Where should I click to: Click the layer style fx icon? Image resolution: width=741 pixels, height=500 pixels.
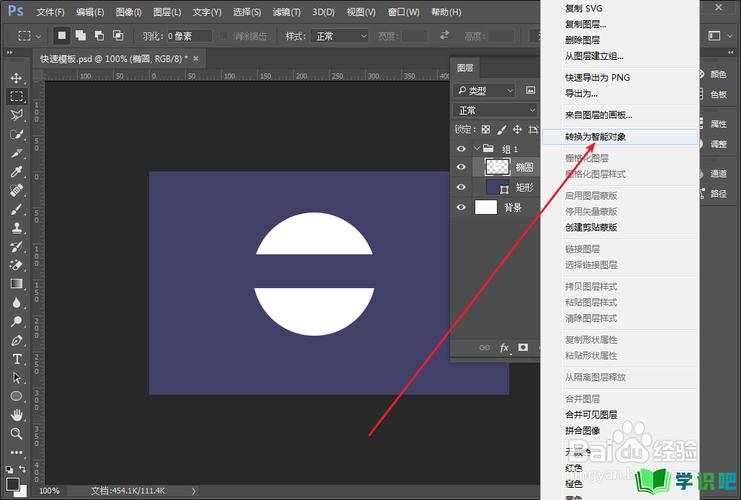[505, 347]
